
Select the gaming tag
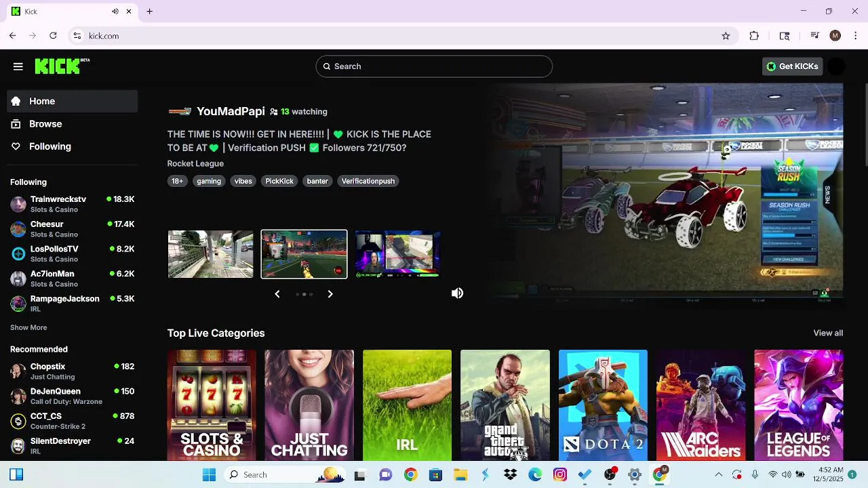209,181
